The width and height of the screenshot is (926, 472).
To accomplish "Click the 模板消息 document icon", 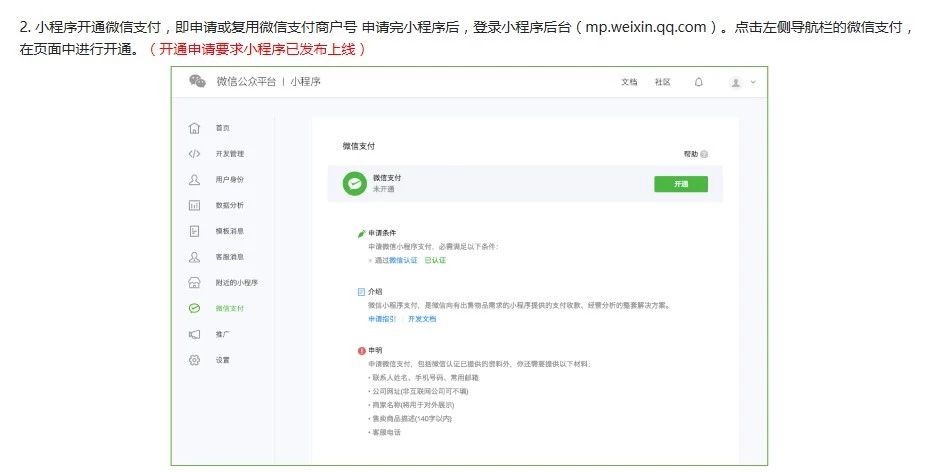I will point(194,231).
